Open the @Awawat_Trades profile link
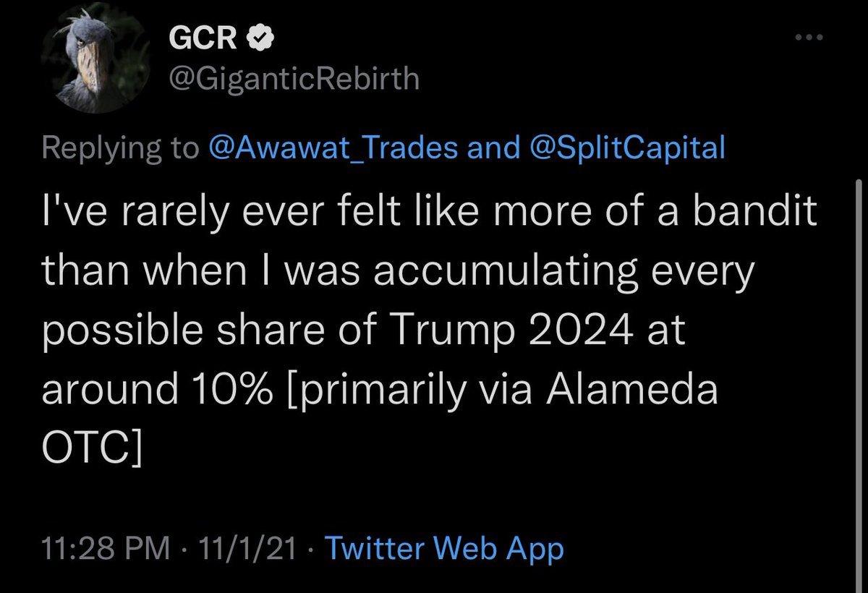868x593 pixels. pos(333,148)
